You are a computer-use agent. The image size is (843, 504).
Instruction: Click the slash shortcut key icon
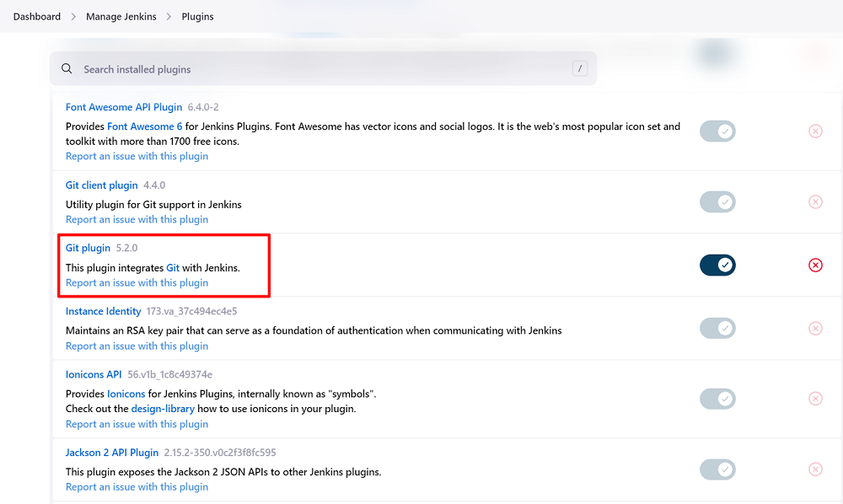(579, 69)
